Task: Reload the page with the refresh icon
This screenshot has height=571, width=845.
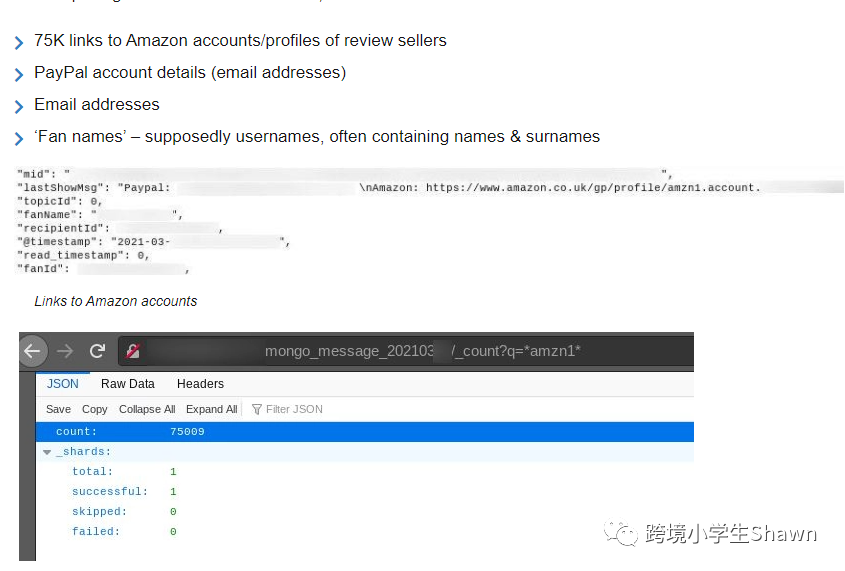Action: pos(97,351)
